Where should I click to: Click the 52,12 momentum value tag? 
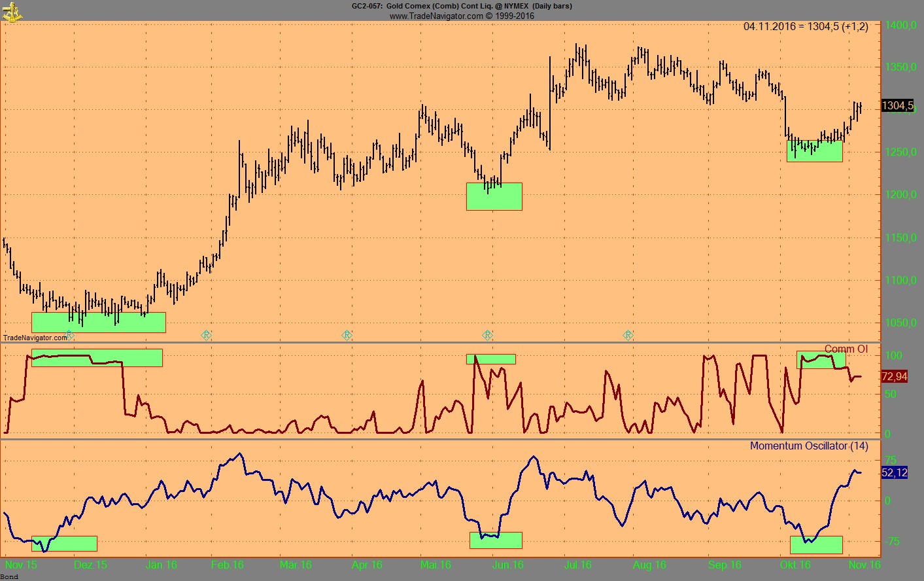click(x=893, y=471)
